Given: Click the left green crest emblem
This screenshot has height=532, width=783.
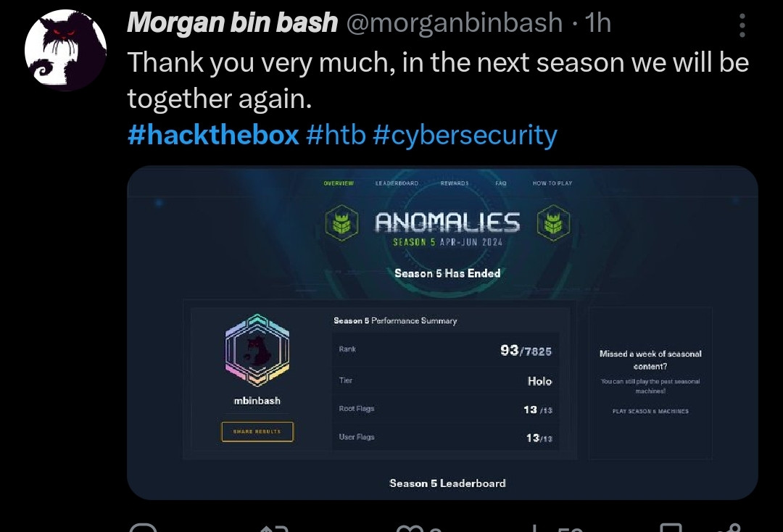Looking at the screenshot, I should click(x=341, y=223).
